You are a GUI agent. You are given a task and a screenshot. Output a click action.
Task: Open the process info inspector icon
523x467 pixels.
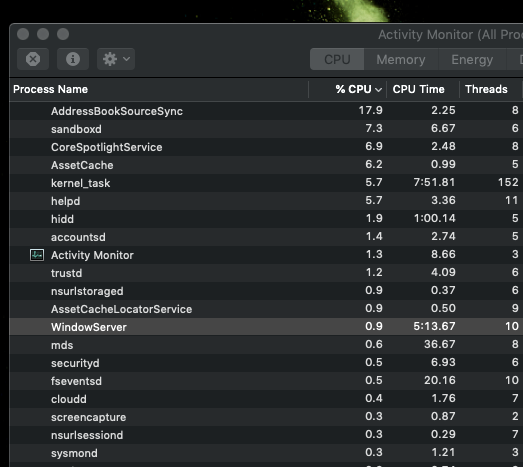point(73,59)
